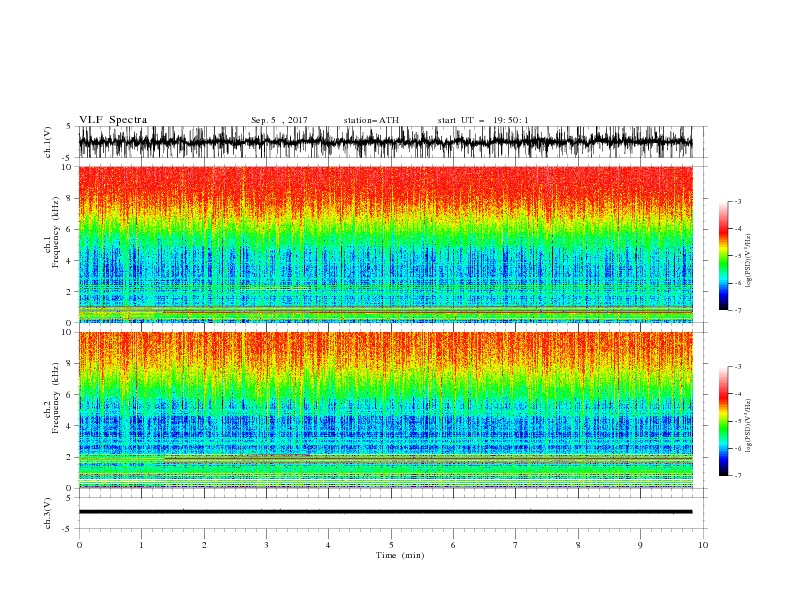Click the "6" kHz tick on ch.1 frequency axis
The height and width of the screenshot is (612, 792).
[70, 229]
